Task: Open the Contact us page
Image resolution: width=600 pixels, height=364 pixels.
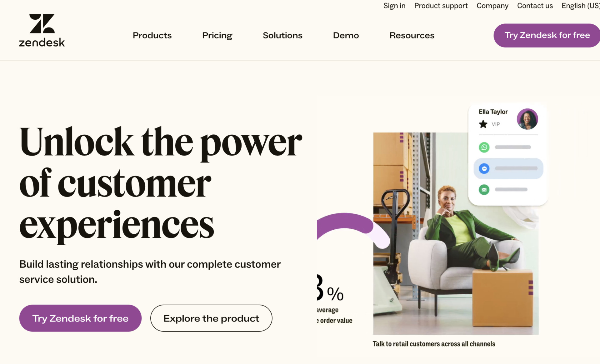Action: 535,6
